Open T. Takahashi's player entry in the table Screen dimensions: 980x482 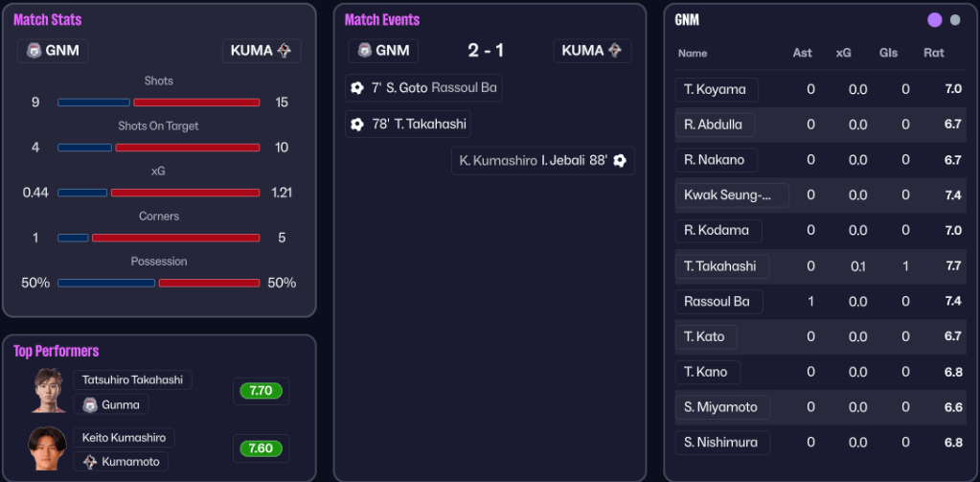[x=719, y=265]
